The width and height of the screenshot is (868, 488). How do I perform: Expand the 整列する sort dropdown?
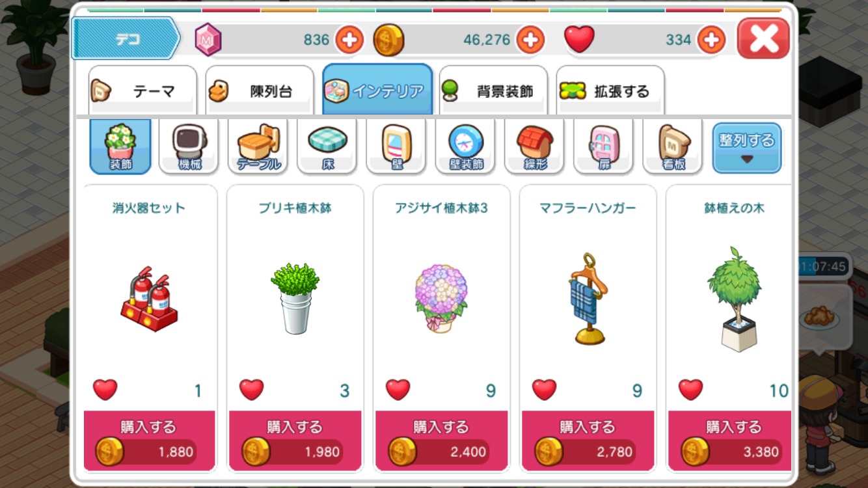(x=746, y=148)
